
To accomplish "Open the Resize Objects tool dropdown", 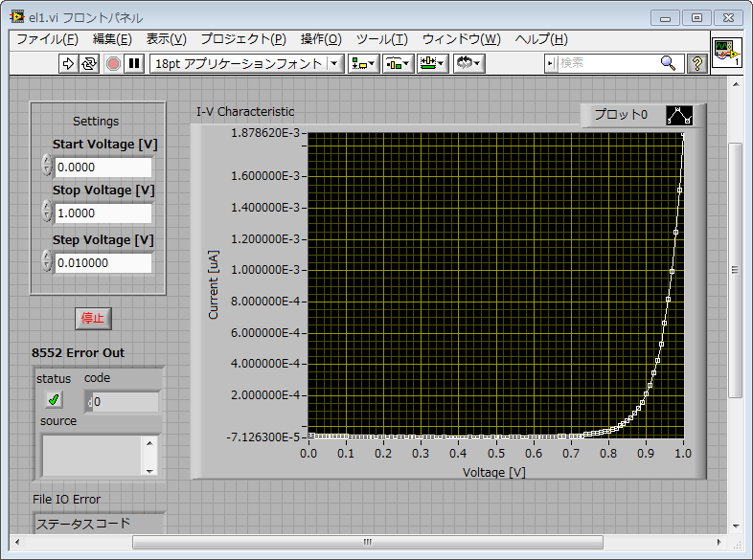I will [x=433, y=63].
